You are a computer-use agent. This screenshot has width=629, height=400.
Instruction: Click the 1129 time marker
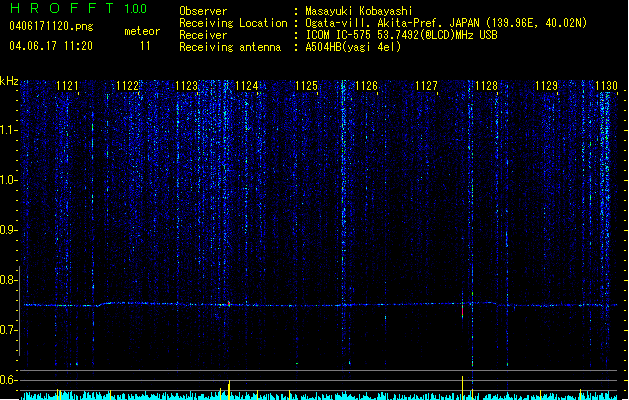(546, 86)
